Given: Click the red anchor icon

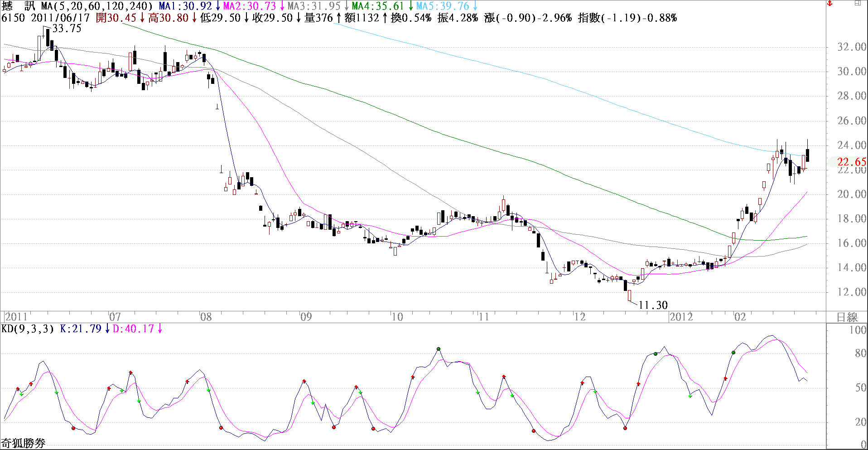Looking at the screenshot, I should [830, 3].
